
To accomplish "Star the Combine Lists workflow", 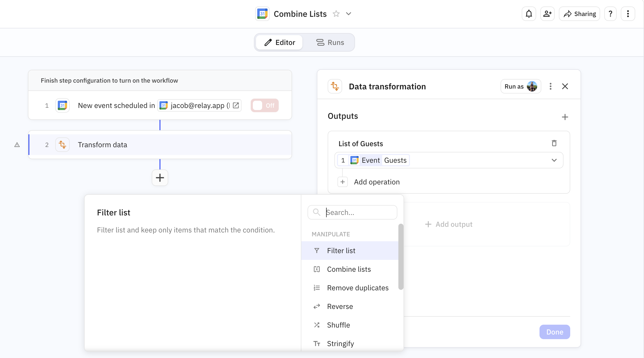I will pyautogui.click(x=336, y=14).
